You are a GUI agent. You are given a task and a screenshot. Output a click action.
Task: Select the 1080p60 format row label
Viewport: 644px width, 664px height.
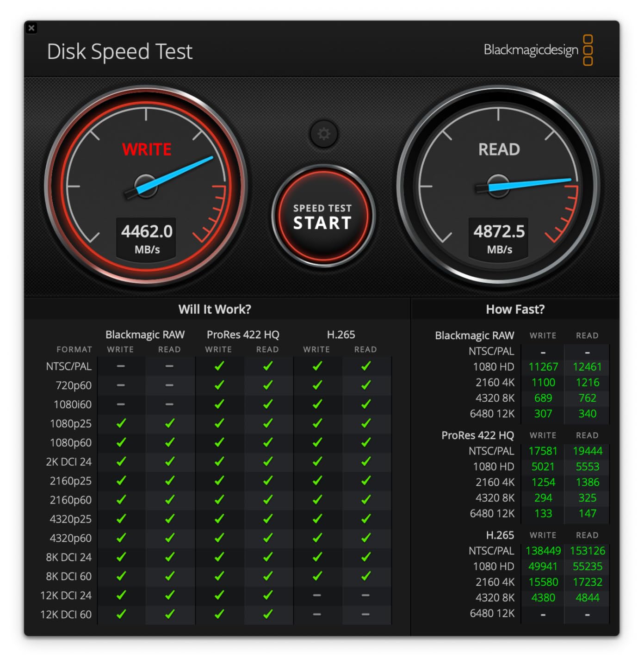(71, 442)
